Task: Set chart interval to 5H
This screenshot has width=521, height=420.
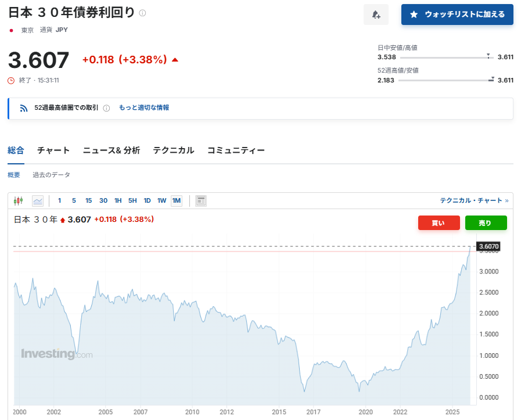Action: [132, 201]
